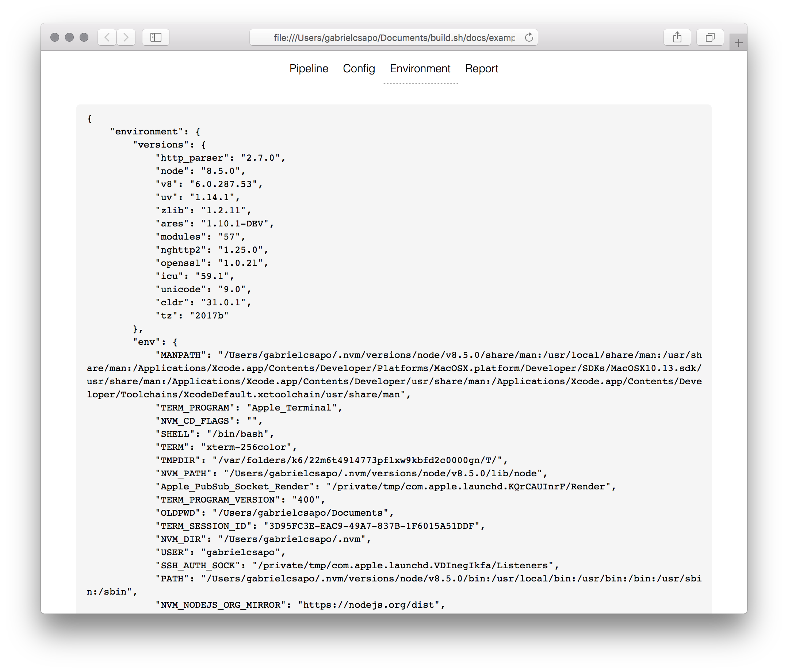The image size is (788, 672).
Task: Open a new tab with the plus button
Action: (x=738, y=43)
